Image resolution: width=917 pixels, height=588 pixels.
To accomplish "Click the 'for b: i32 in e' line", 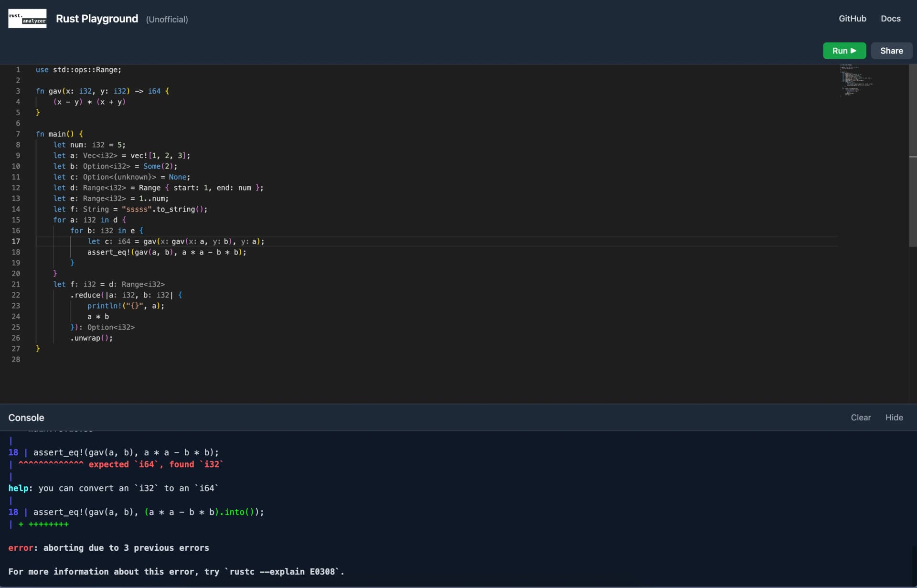I will click(107, 231).
